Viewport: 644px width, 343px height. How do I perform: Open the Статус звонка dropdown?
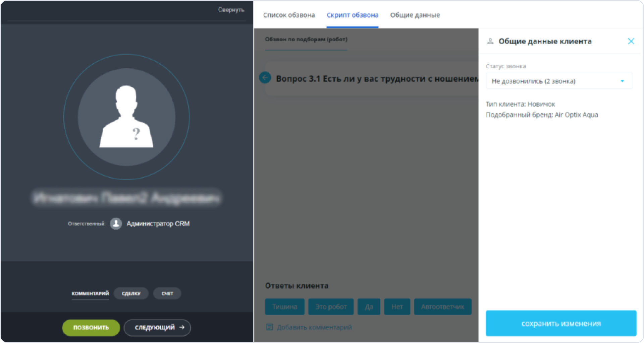(559, 81)
